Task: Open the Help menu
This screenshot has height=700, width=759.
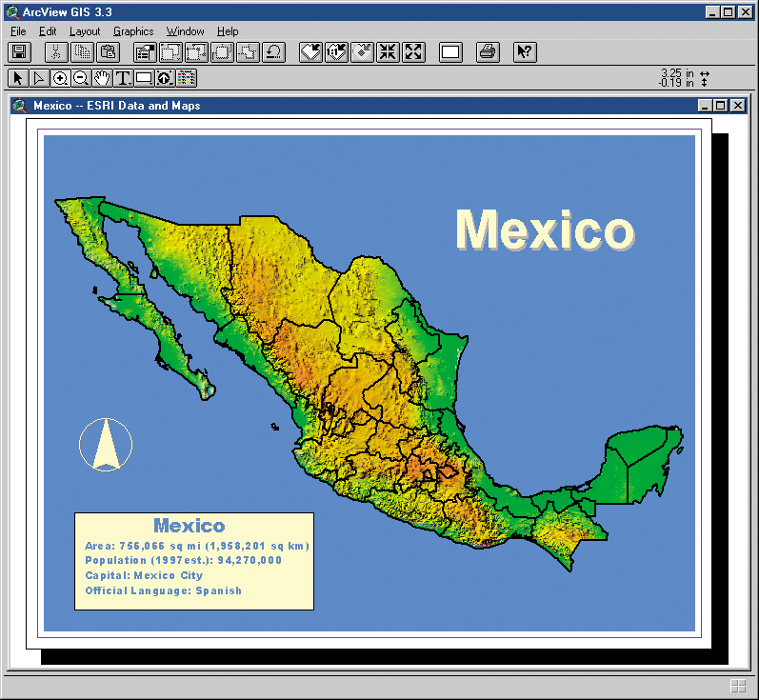Action: pyautogui.click(x=228, y=31)
